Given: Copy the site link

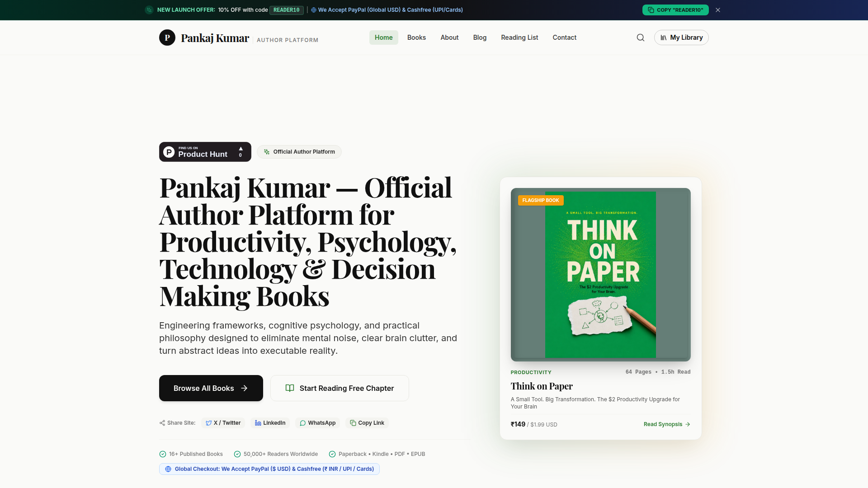Looking at the screenshot, I should pos(367,423).
